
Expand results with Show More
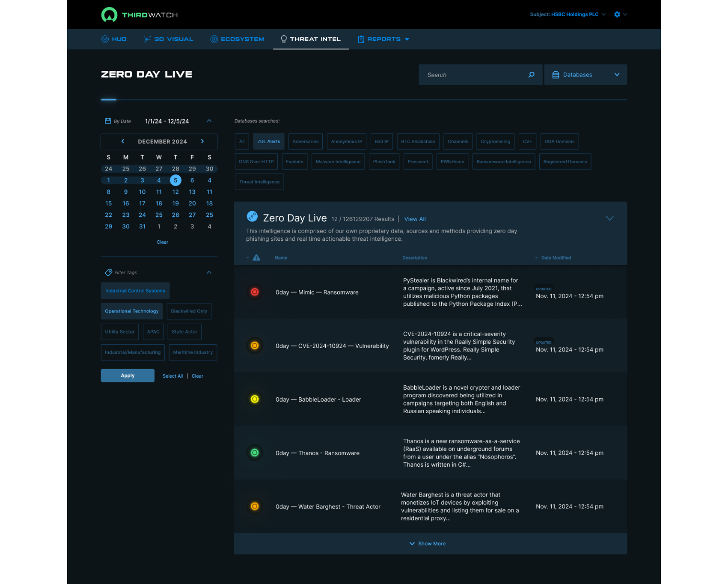428,544
